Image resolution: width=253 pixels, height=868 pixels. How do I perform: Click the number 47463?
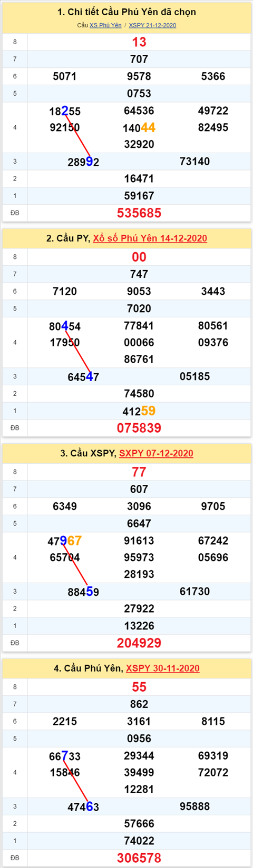coord(83,807)
